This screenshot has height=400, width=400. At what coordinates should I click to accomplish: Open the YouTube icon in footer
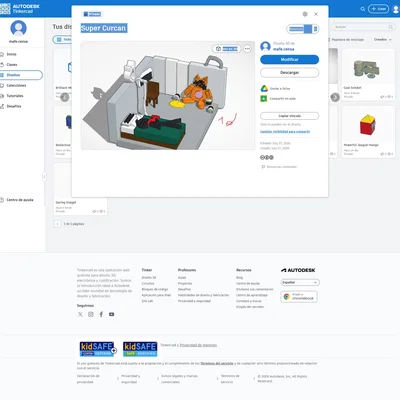click(111, 314)
